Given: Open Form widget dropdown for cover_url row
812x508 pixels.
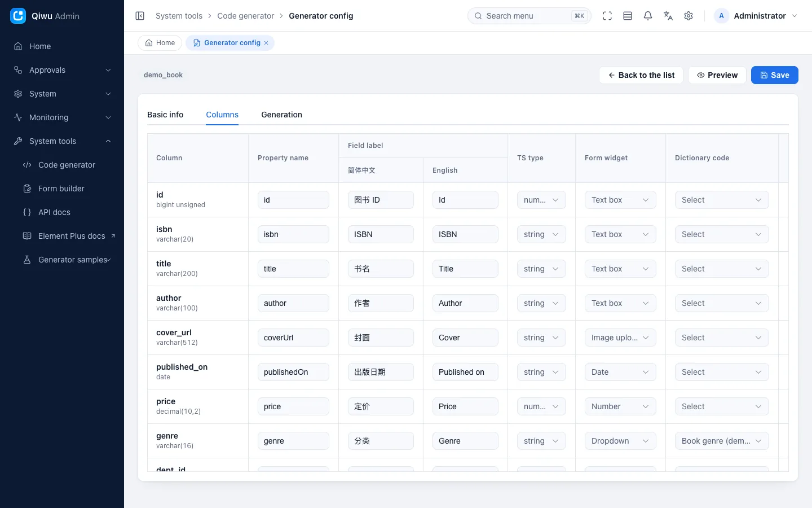Looking at the screenshot, I should tap(620, 338).
